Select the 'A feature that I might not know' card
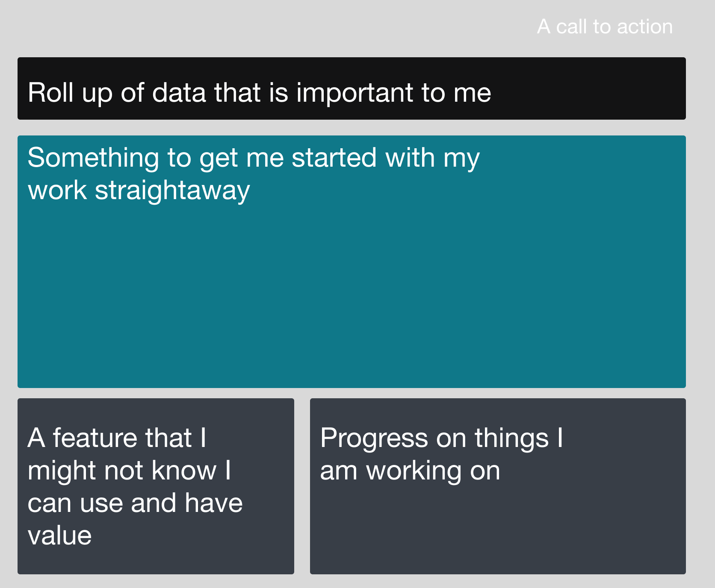Image resolution: width=715 pixels, height=588 pixels. point(156,486)
